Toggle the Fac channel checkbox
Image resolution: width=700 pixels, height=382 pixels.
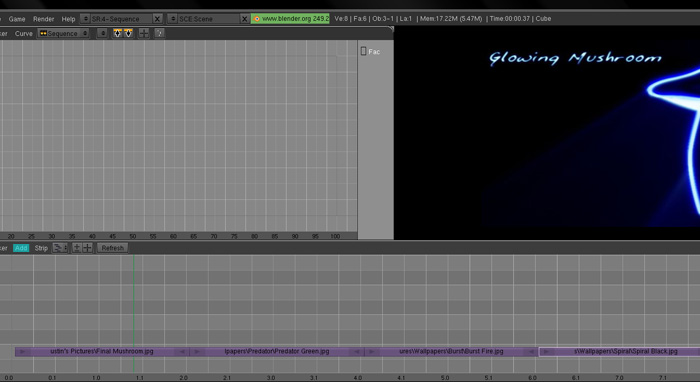coord(363,51)
